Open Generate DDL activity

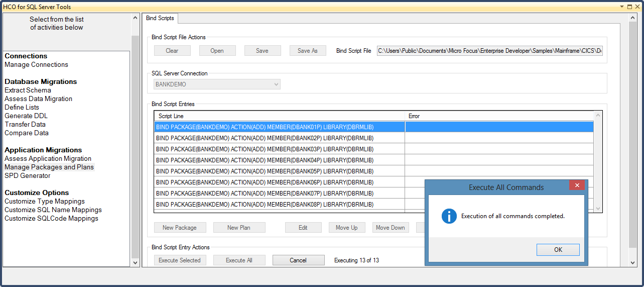click(x=26, y=116)
